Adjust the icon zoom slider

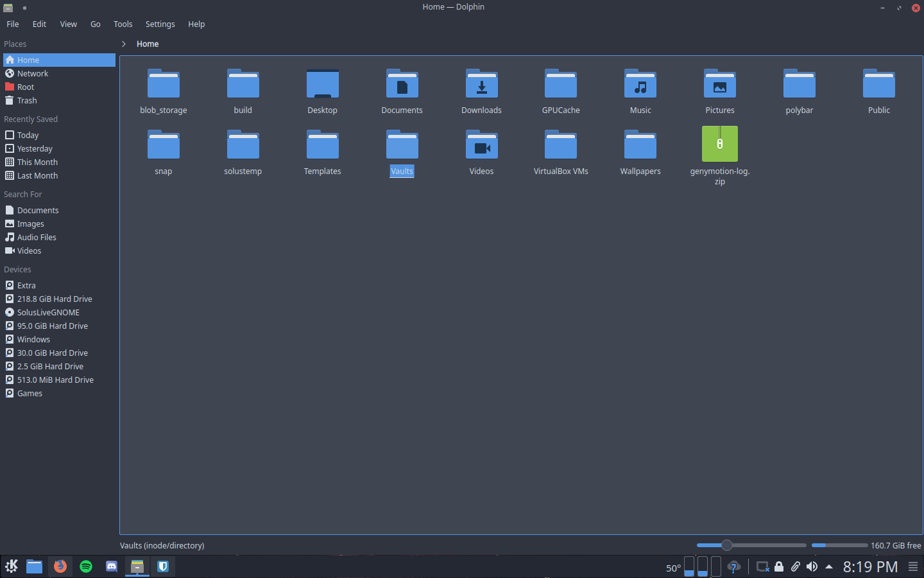[726, 545]
